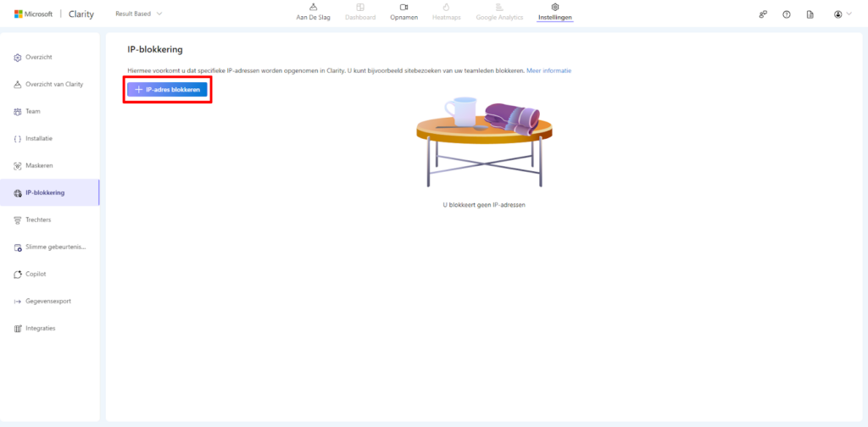
Task: Click the Team people icon
Action: click(17, 112)
